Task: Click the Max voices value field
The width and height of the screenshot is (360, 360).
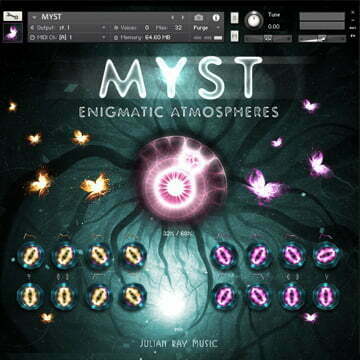Action: 179,28
